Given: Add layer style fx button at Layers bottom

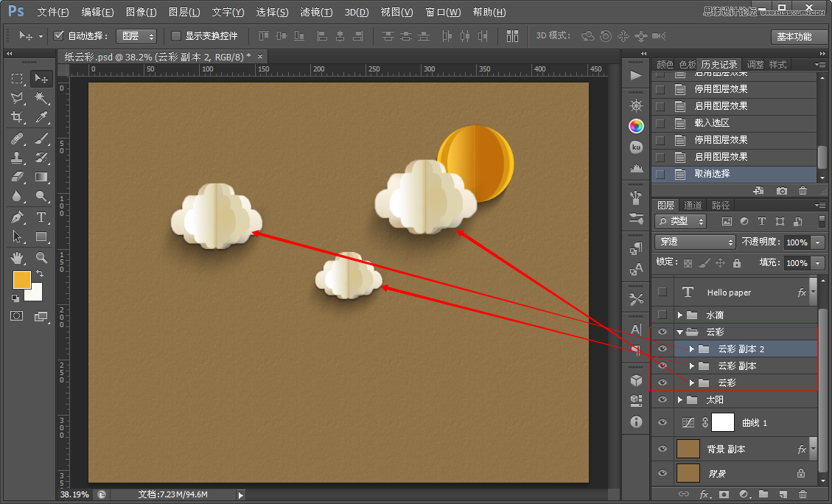Looking at the screenshot, I should point(704,494).
